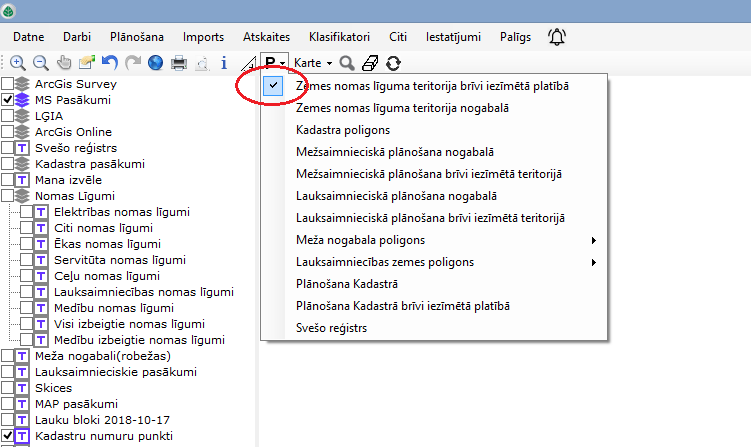Enable the LĢIA layer checkbox
Image resolution: width=751 pixels, height=447 pixels.
coord(7,116)
